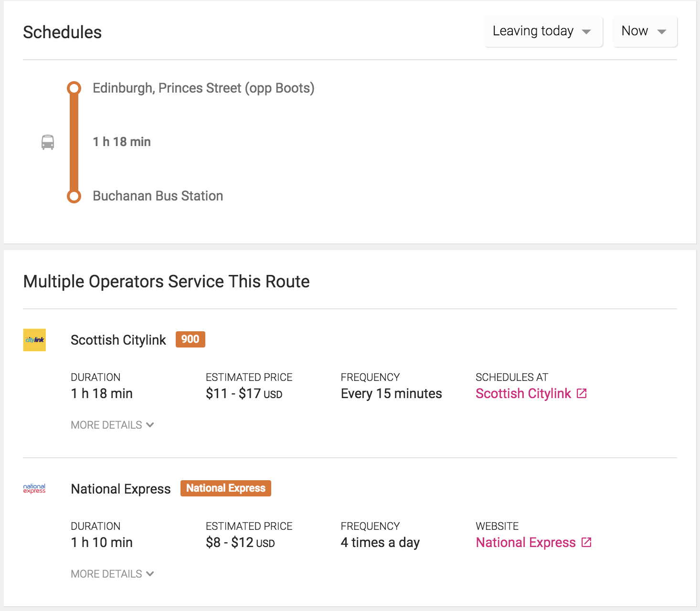This screenshot has width=700, height=611.
Task: Click external link icon next to Scottish Citylink
Action: click(582, 393)
